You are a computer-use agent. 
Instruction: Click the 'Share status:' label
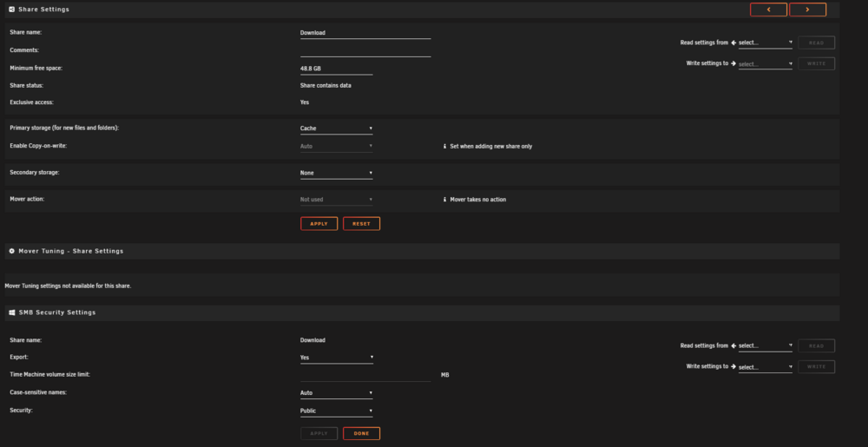tap(27, 86)
